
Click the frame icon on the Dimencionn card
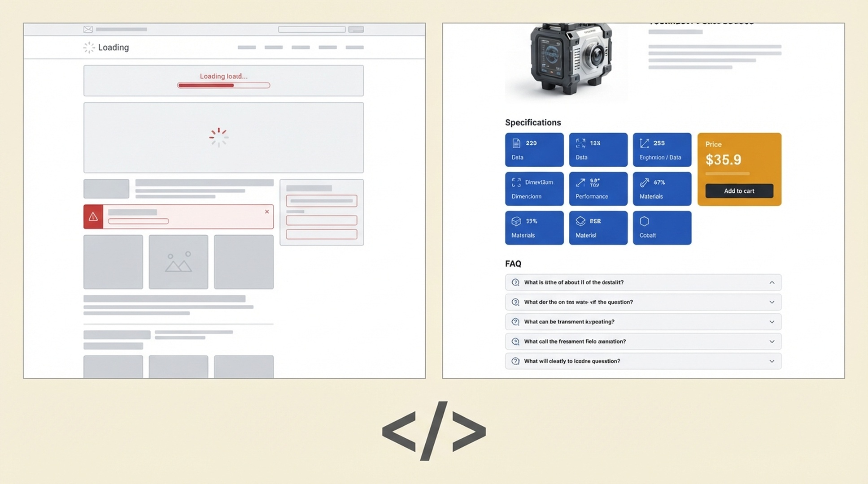click(516, 182)
